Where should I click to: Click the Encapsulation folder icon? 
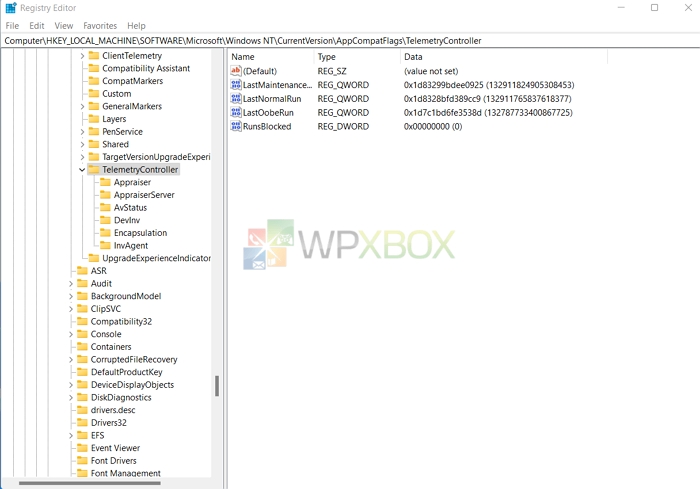point(105,233)
